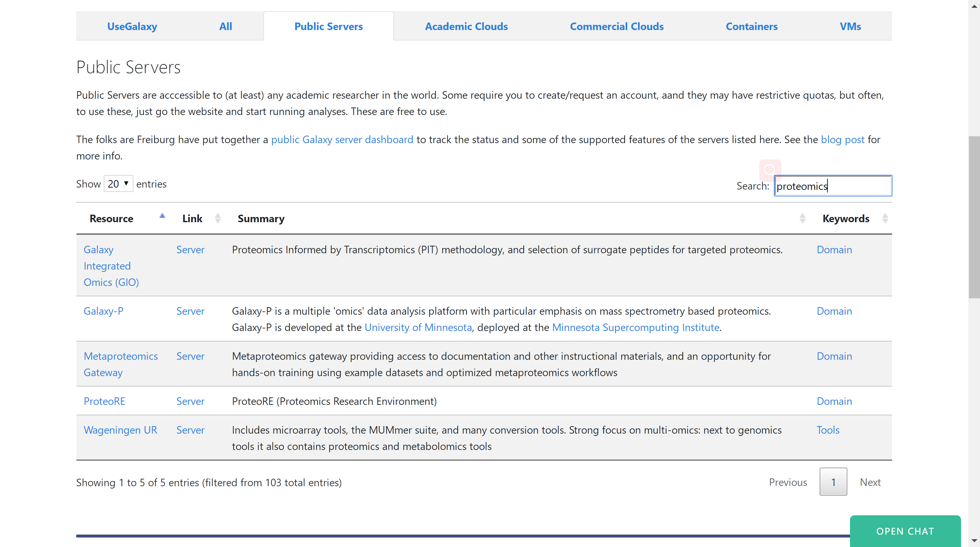Screen dimensions: 980x547
Task: Sort by the Resource column arrow
Action: click(162, 216)
